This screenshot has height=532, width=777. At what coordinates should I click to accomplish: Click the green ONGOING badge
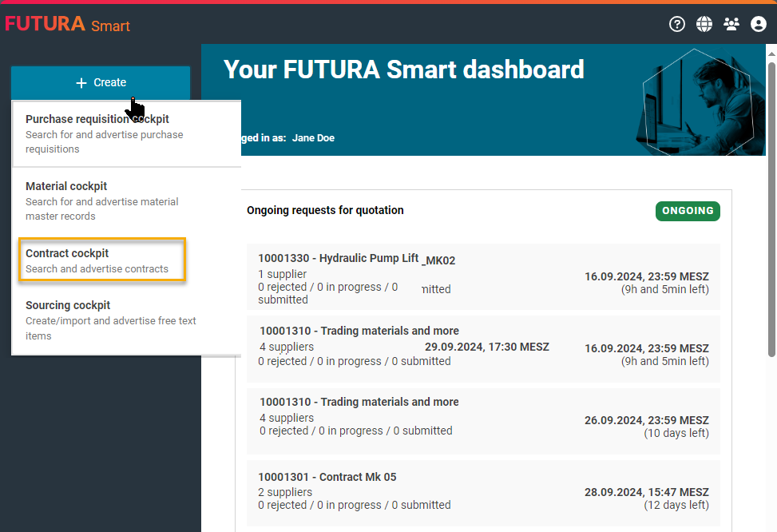688,211
